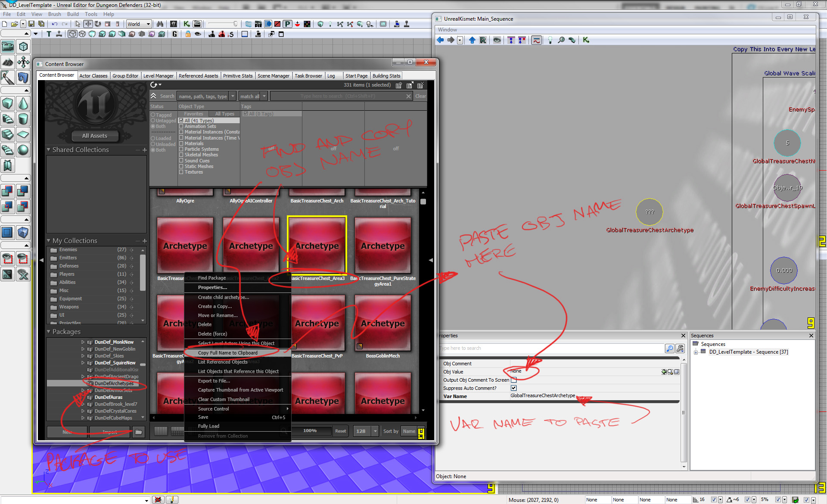Collapse the Packages section
Screen dimensions: 827x504
point(49,332)
